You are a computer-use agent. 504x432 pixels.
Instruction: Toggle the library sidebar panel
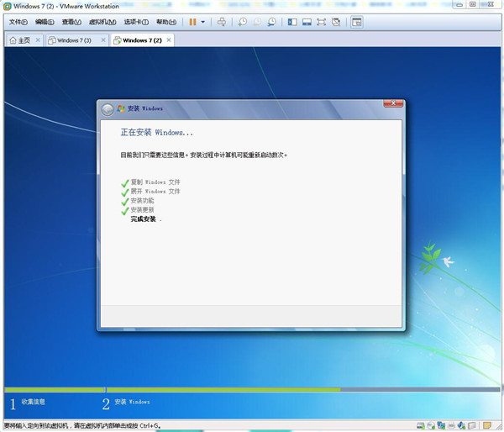point(292,22)
